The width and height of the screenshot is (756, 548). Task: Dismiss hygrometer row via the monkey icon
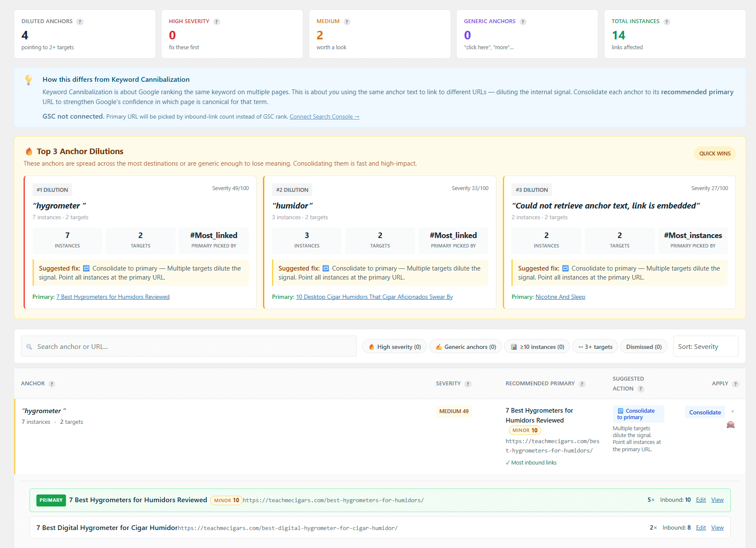click(x=731, y=425)
